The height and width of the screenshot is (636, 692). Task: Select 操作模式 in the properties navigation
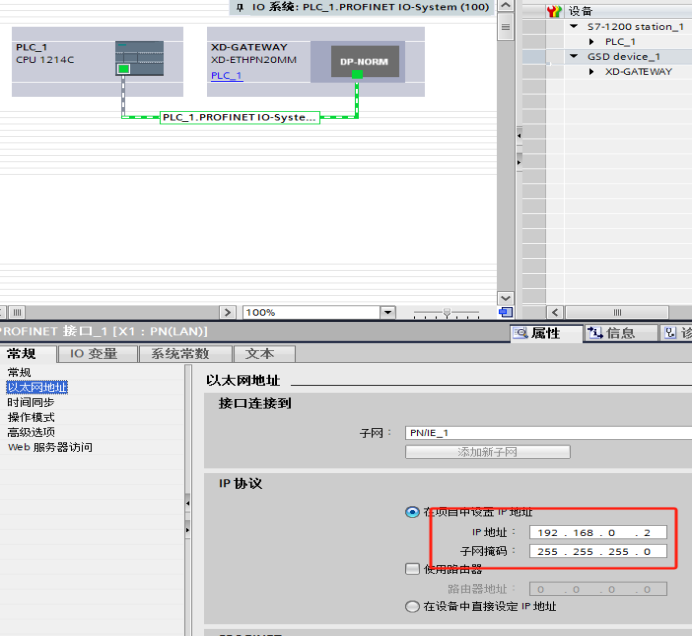[31, 417]
